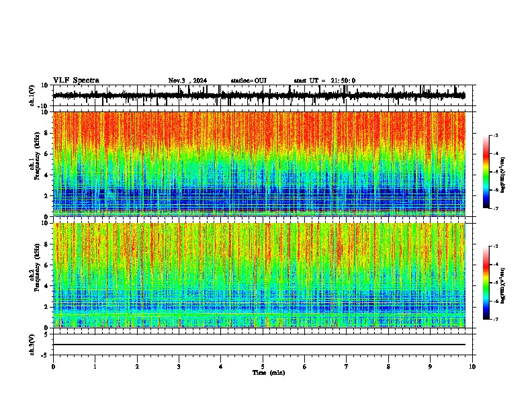
Task: Click the 6 kHz tick on ch.2 frequency axis
Action: click(x=46, y=265)
